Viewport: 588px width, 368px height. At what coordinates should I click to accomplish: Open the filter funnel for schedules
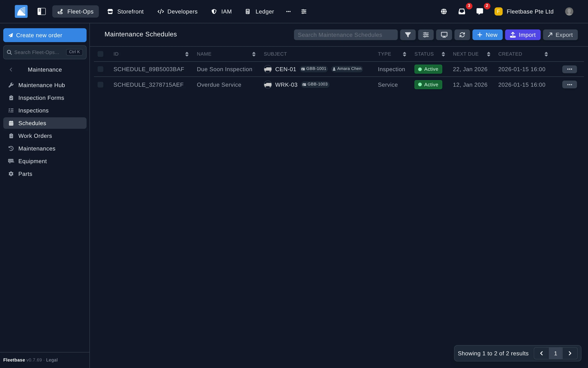click(x=408, y=35)
